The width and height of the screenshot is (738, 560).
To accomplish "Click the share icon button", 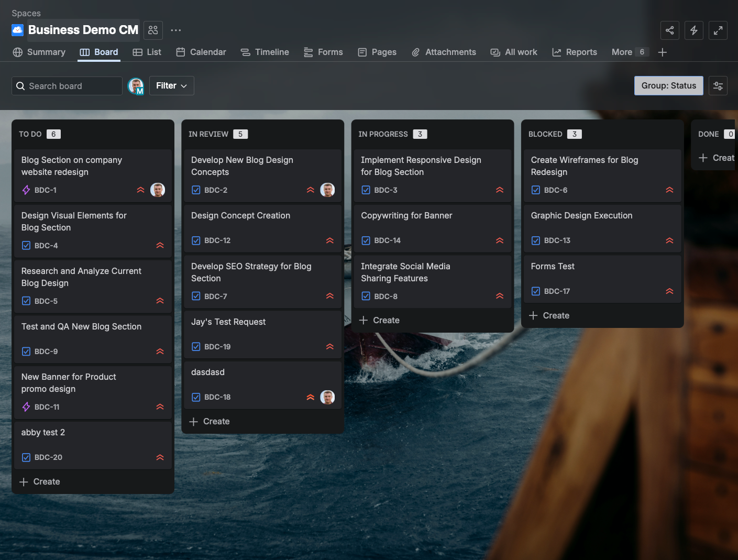I will click(669, 30).
